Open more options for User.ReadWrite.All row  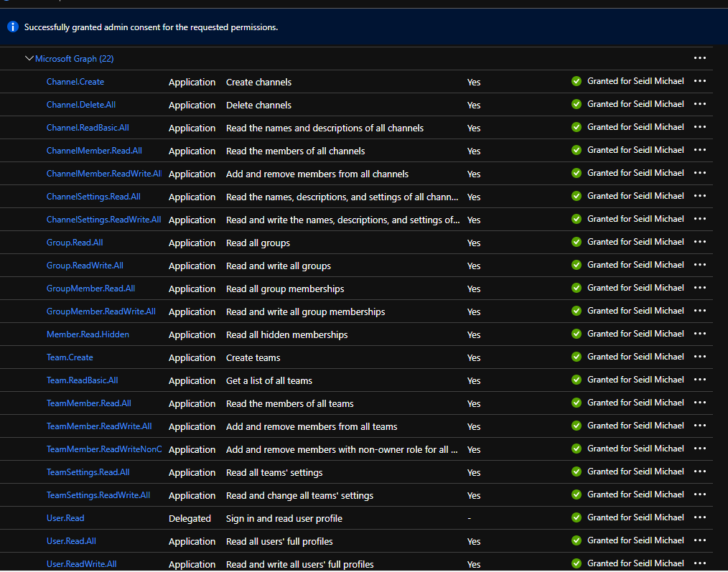(700, 563)
